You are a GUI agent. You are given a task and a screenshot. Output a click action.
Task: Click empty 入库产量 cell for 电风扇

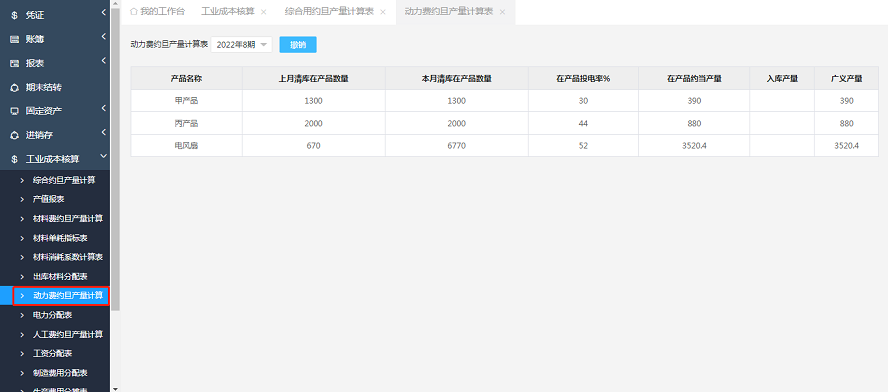[782, 146]
